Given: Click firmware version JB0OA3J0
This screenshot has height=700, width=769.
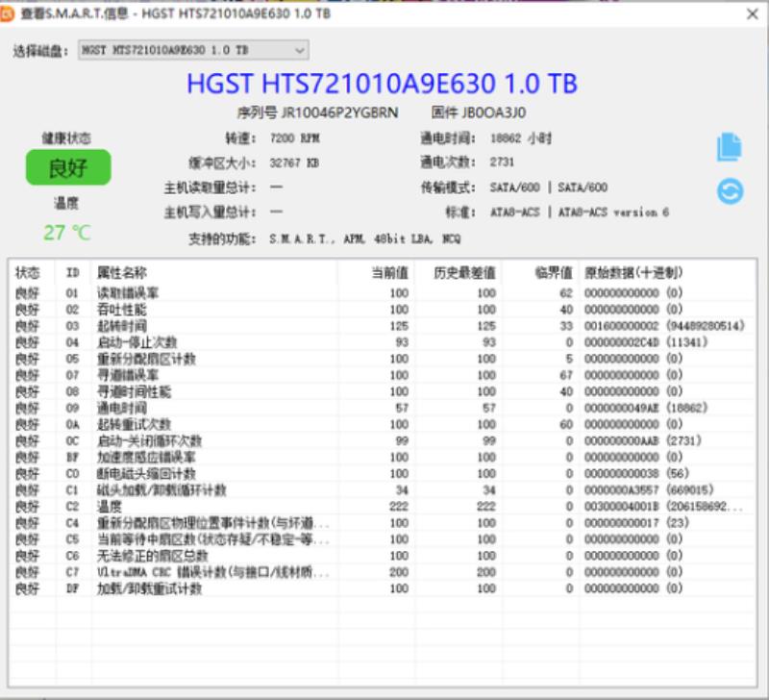Looking at the screenshot, I should pos(493,113).
